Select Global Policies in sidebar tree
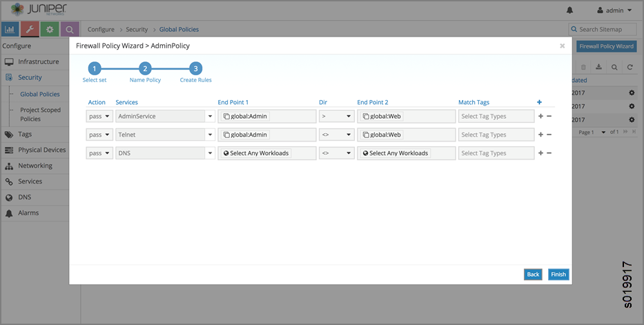Image resolution: width=644 pixels, height=325 pixels. pyautogui.click(x=40, y=94)
